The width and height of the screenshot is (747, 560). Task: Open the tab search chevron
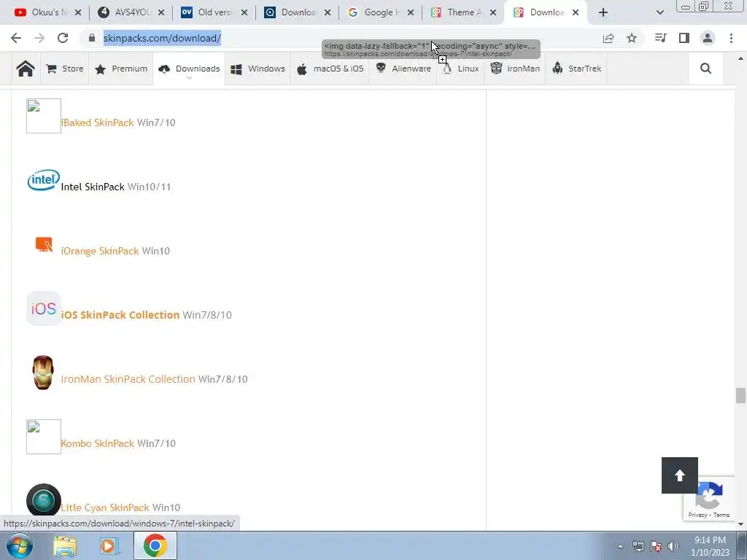click(x=659, y=12)
